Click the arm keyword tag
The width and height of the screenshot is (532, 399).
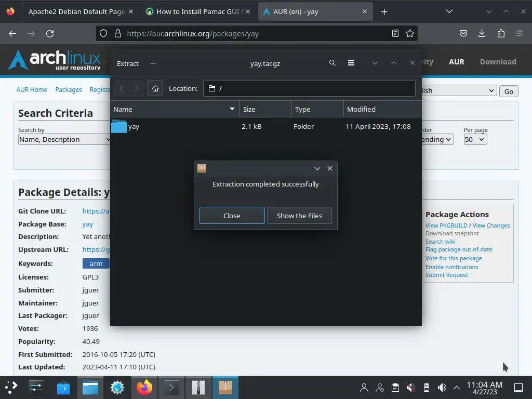coord(96,263)
